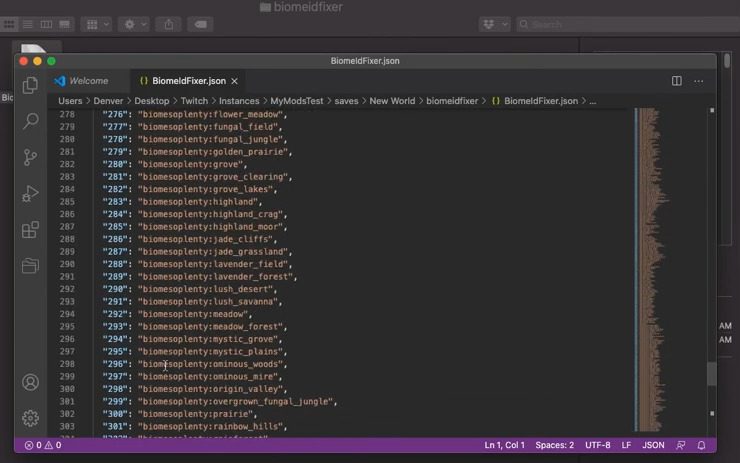Screen dimensions: 740x463
Task: Click the text biomesoplenty:lavender_forest
Action: (217, 277)
